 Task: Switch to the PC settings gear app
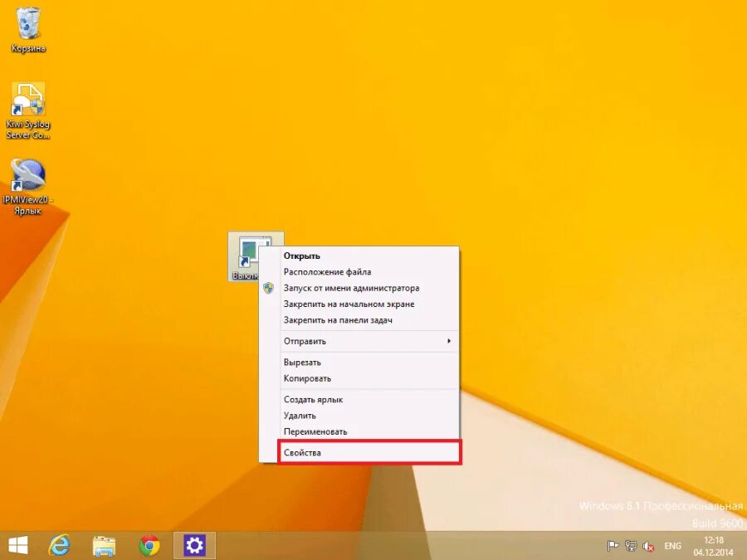[x=194, y=545]
